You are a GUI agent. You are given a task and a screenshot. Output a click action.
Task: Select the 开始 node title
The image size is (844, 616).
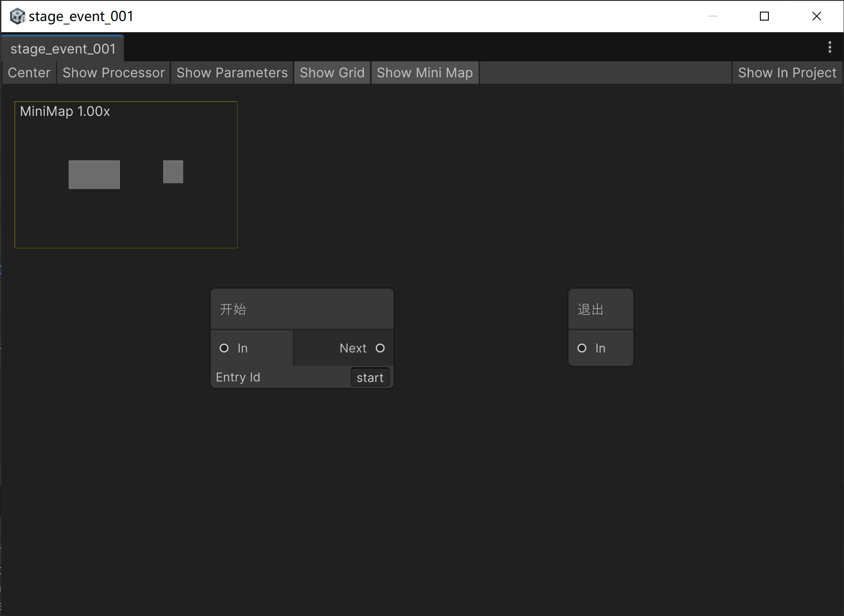[233, 309]
